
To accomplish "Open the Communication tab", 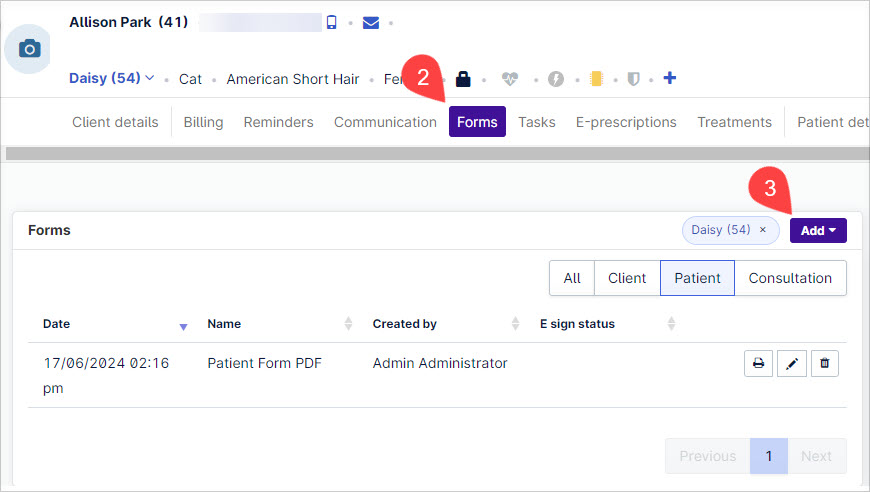I will pos(385,122).
